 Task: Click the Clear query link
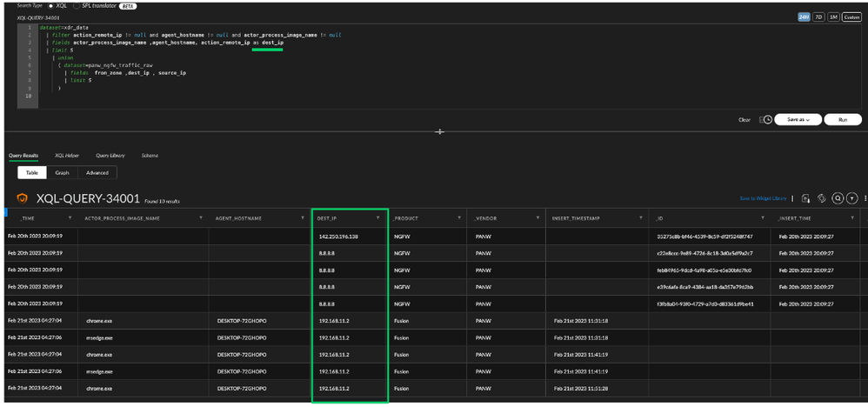click(x=744, y=120)
